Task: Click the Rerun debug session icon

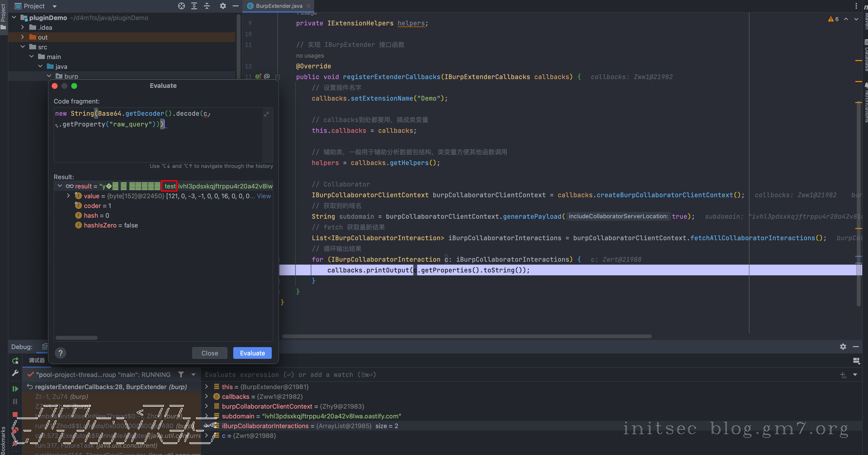Action: [15, 361]
